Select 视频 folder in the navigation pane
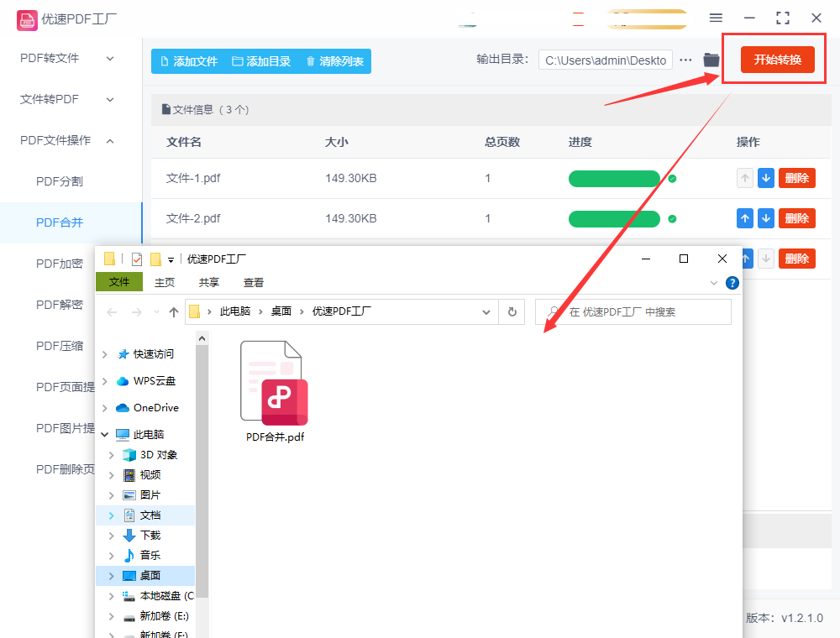 [150, 475]
